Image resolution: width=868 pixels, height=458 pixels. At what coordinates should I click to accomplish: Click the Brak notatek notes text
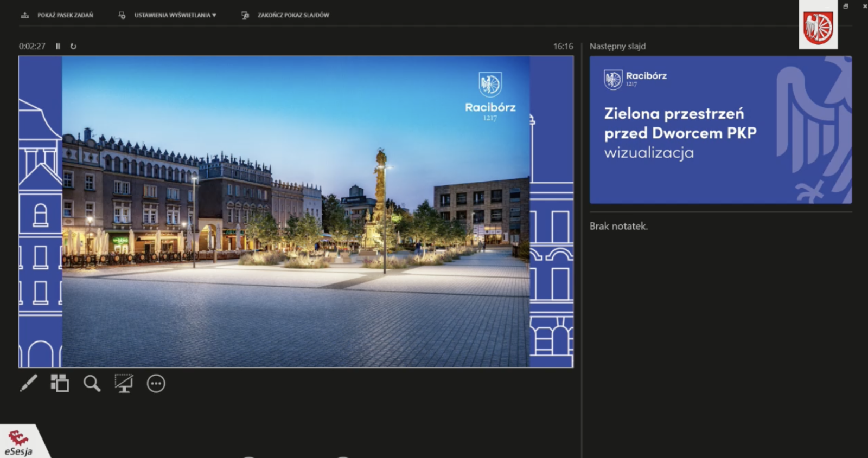[x=618, y=226]
